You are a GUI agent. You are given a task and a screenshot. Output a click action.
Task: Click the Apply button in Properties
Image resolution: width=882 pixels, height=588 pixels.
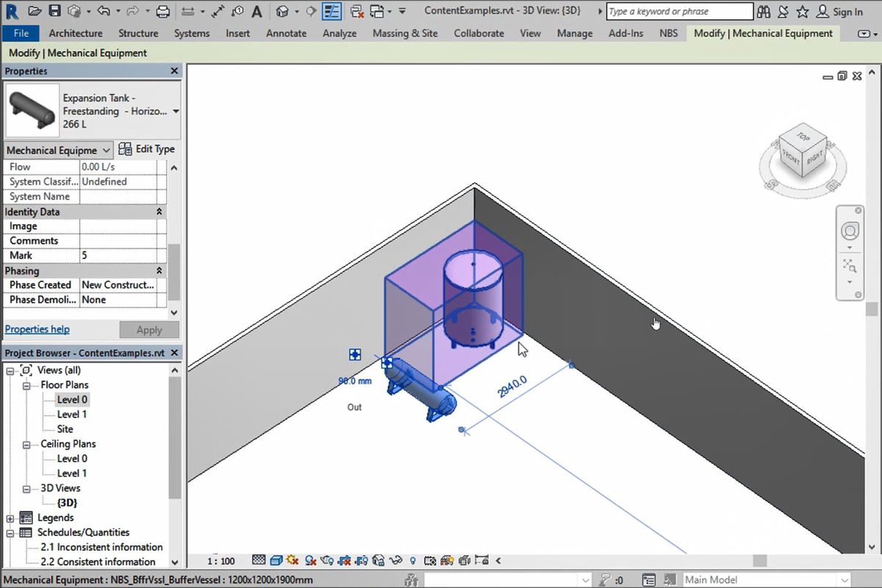pos(148,329)
